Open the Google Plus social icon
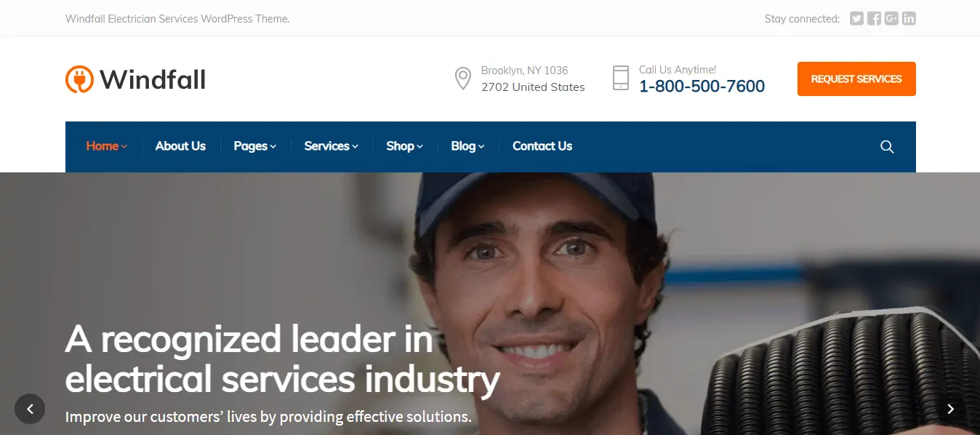The image size is (980, 435). (891, 19)
